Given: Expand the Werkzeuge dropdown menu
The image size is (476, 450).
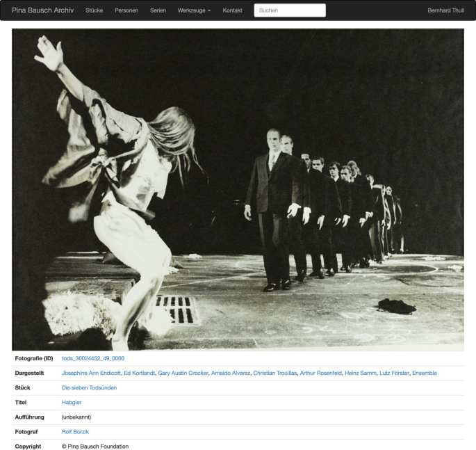Looking at the screenshot, I should tap(194, 10).
